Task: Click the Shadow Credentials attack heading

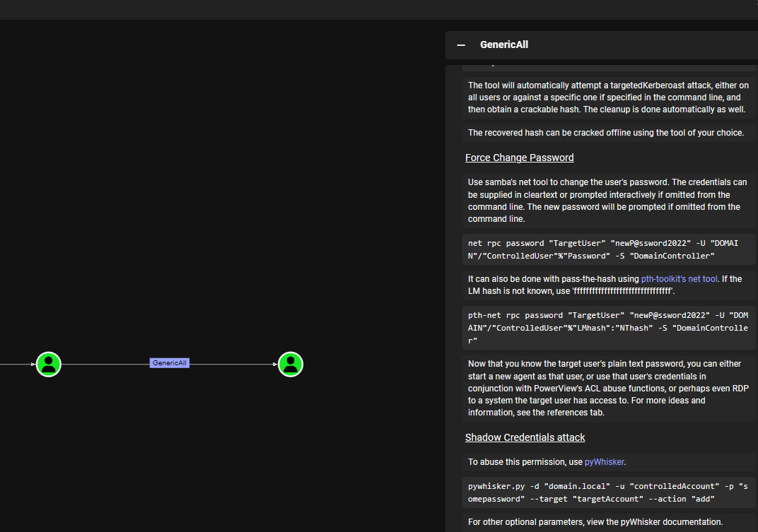Action: 525,437
